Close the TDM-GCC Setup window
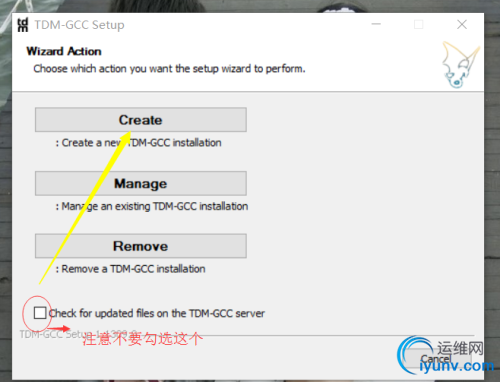This screenshot has width=500, height=382. coord(462,24)
